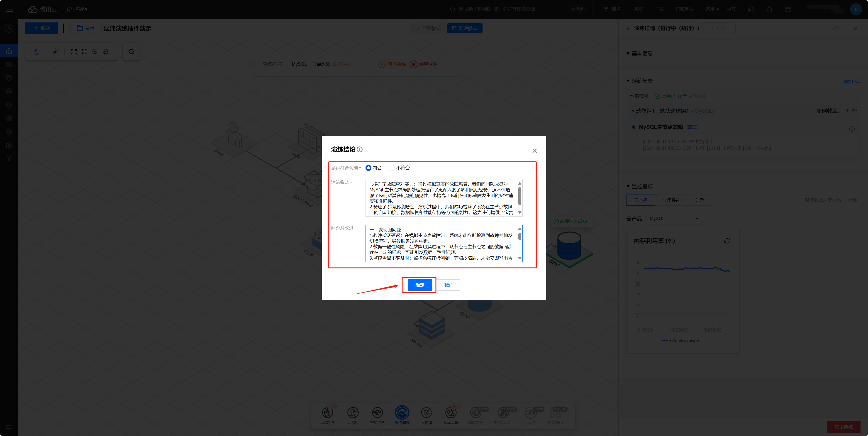
Task: Open the 演练日志 link
Action: (x=851, y=82)
